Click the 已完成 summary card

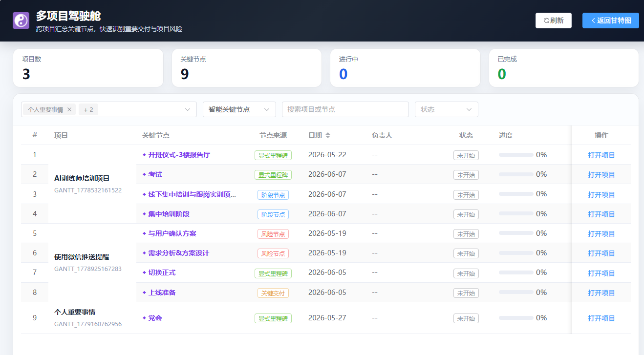point(564,68)
